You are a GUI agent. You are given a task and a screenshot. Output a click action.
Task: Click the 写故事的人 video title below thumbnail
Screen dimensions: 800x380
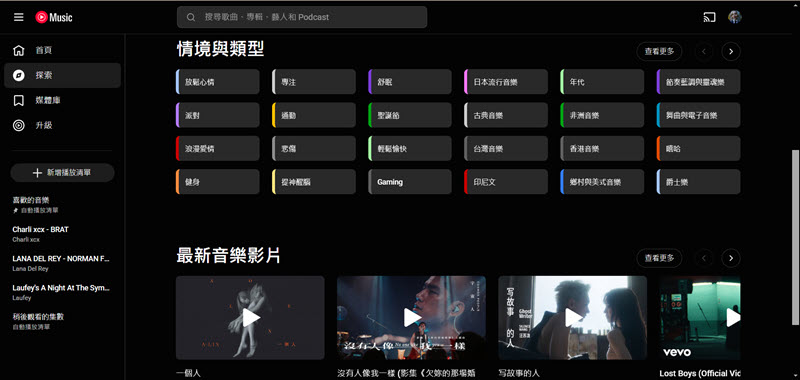(519, 373)
